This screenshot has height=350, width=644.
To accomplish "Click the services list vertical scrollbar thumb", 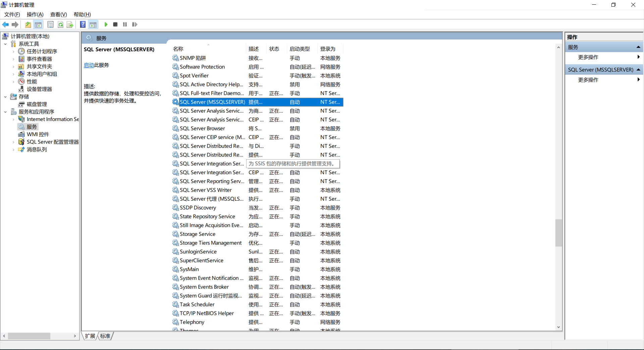I will coord(558,233).
